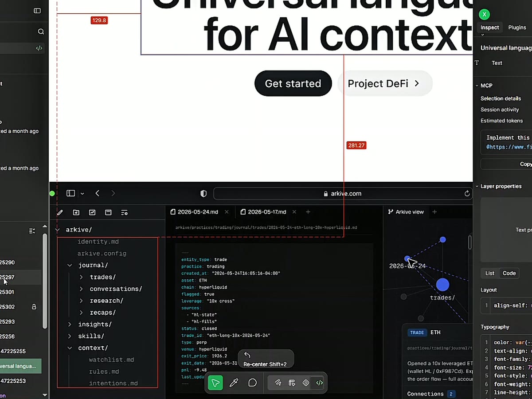Click scroll-up arrow of layers list
The width and height of the screenshot is (532, 399).
click(x=44, y=227)
